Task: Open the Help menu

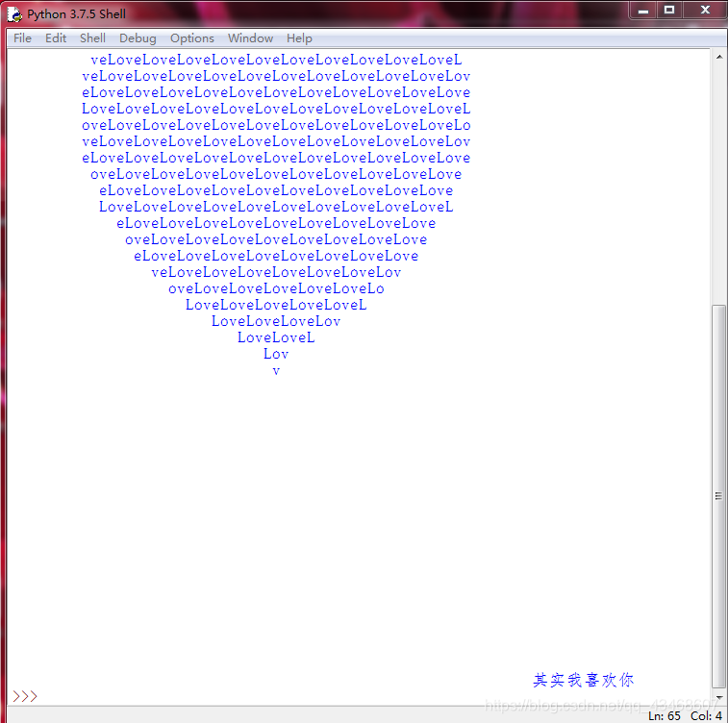Action: click(299, 38)
